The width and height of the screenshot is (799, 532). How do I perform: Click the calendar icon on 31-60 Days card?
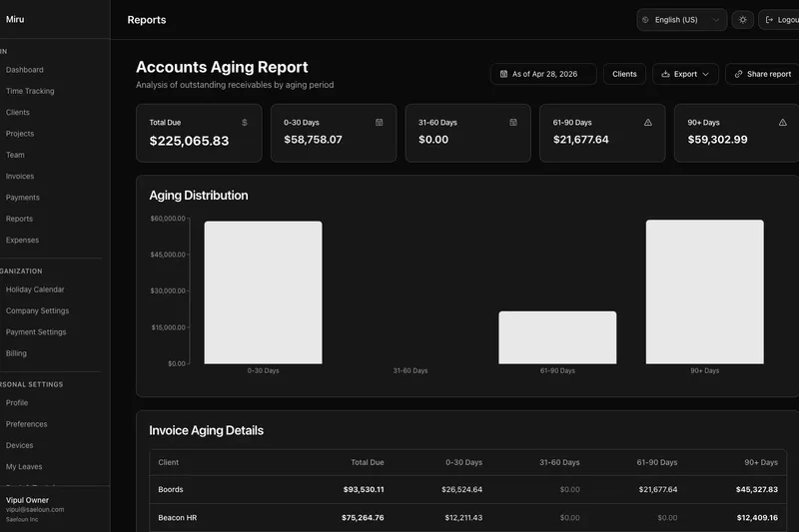[513, 122]
